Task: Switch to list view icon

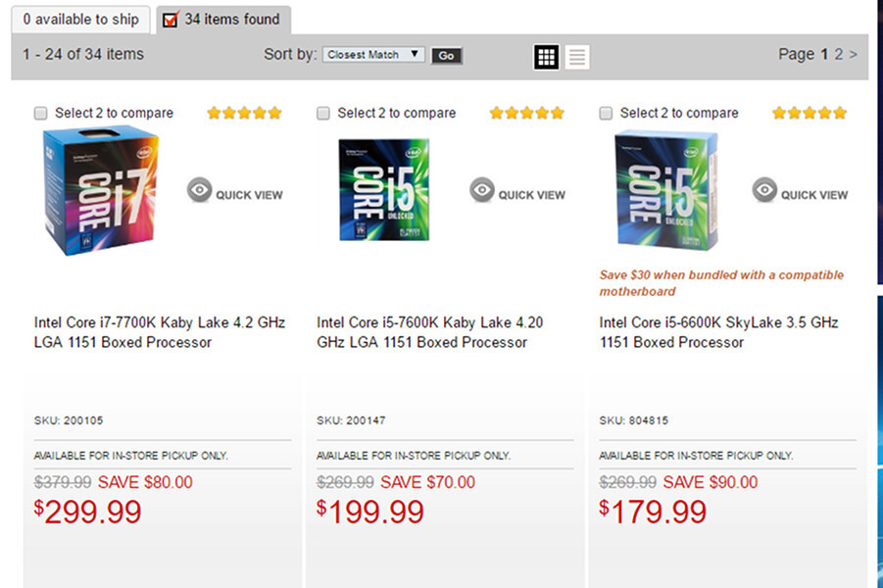Action: [x=577, y=57]
